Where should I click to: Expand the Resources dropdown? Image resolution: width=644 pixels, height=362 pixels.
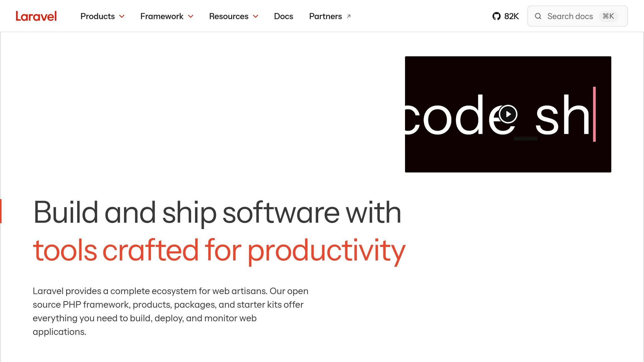point(229,16)
